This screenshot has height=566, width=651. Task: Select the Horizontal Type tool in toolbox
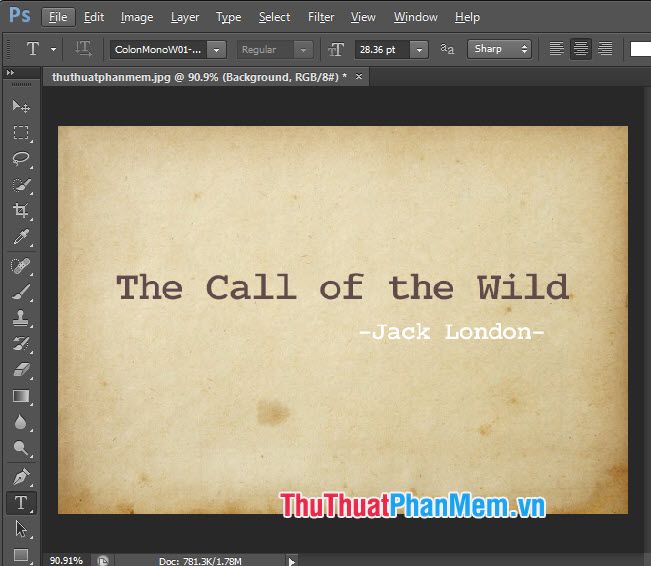pos(21,503)
